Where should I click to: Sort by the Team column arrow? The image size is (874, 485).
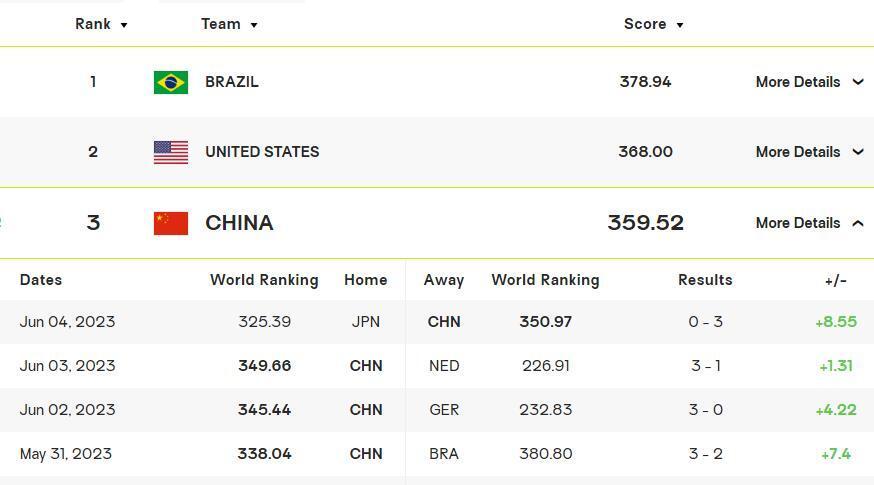[x=254, y=25]
